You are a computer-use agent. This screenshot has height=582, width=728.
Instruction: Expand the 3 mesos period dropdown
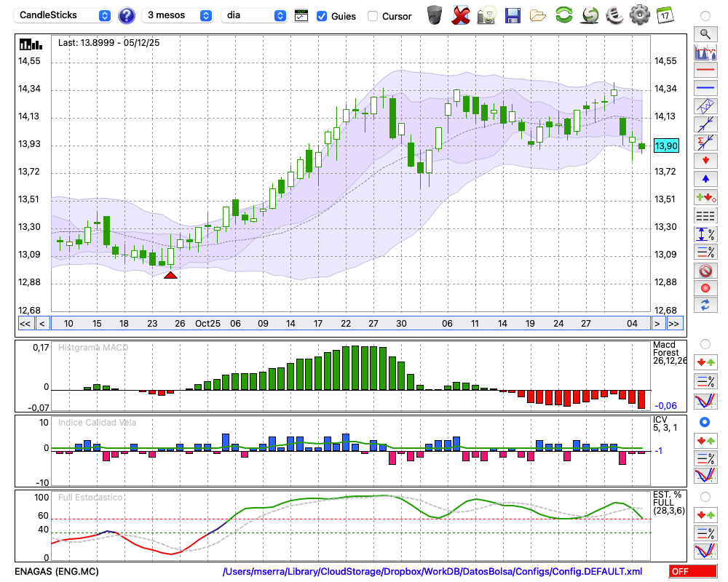(178, 15)
